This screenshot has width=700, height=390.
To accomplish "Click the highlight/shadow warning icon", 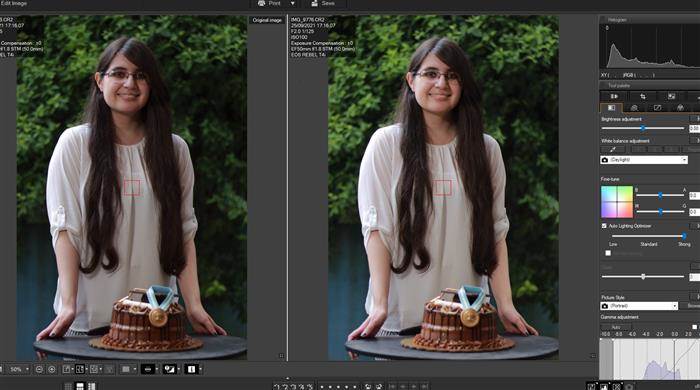I will 170,369.
